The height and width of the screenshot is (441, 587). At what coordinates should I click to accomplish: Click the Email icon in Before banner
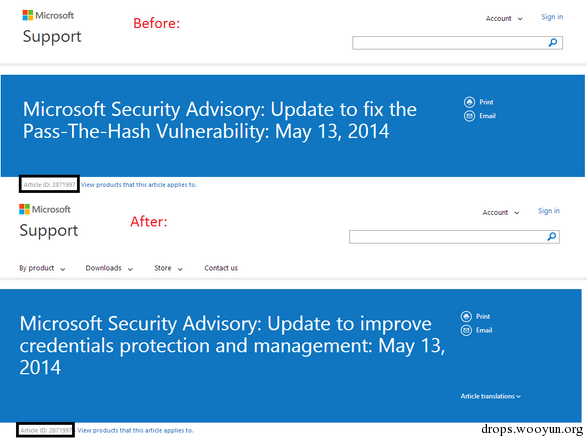tap(469, 116)
